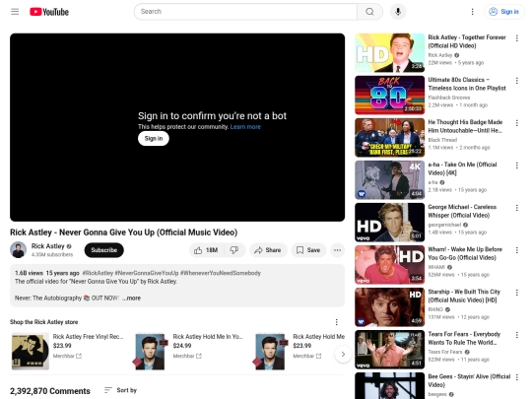Open menu for Wham! video
This screenshot has height=399, width=532.
point(517,250)
